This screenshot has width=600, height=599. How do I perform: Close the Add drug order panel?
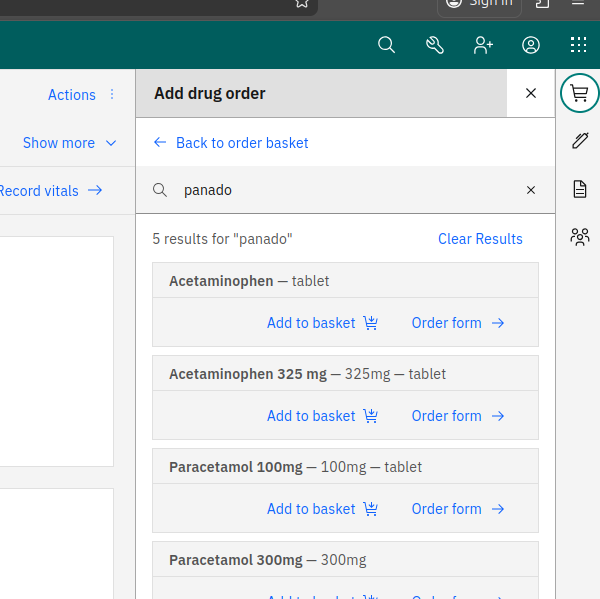click(531, 93)
